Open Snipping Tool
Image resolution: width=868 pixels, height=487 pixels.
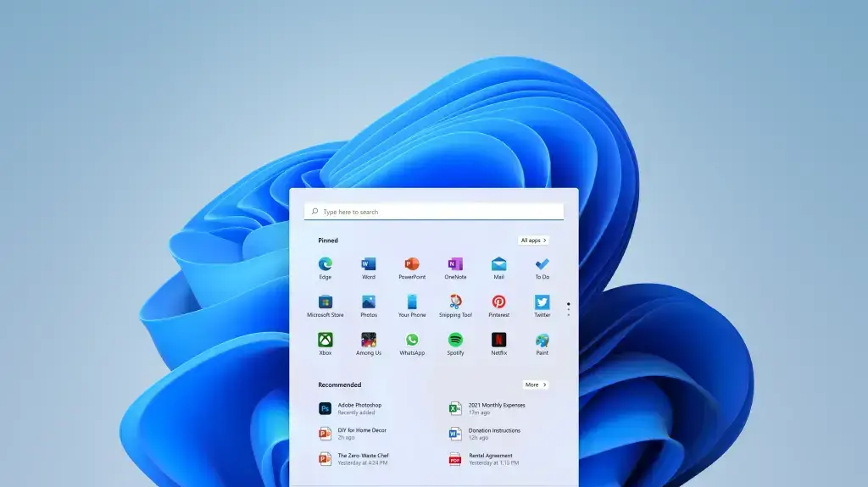coord(455,306)
